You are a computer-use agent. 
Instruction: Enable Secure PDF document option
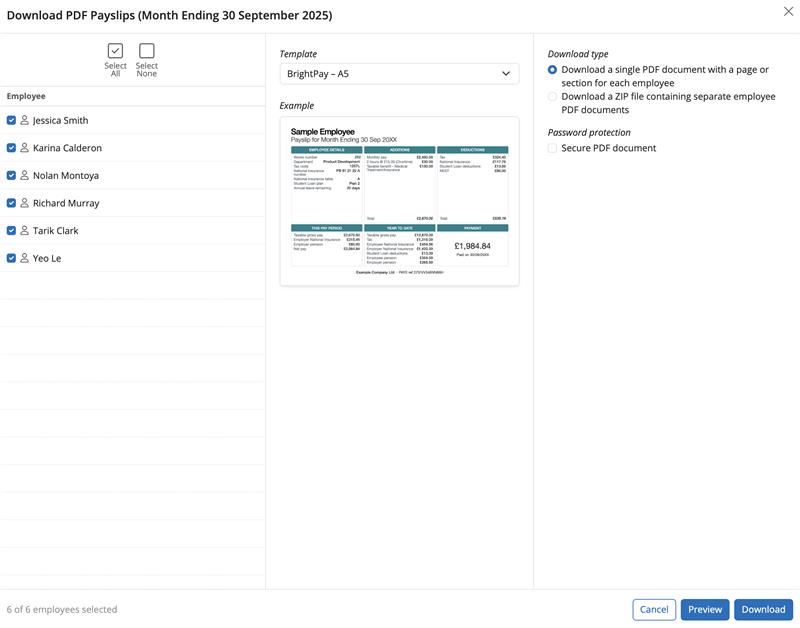pyautogui.click(x=553, y=148)
